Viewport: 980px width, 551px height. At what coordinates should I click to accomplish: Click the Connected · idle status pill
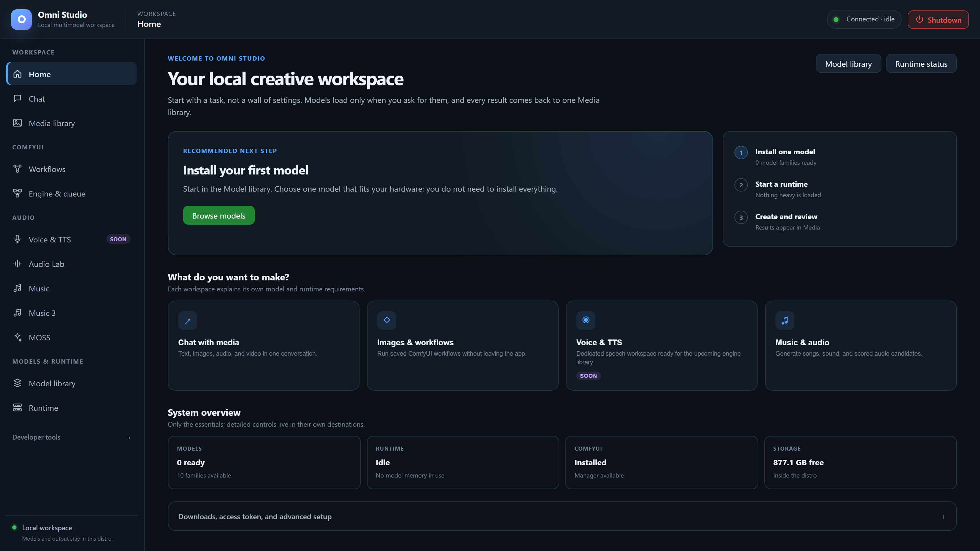tap(864, 19)
